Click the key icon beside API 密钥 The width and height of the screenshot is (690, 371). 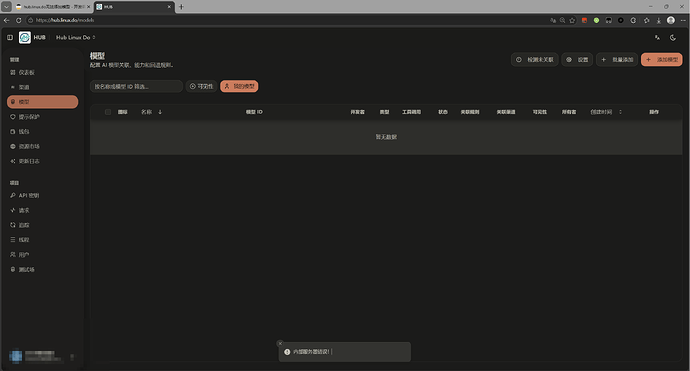pos(13,195)
